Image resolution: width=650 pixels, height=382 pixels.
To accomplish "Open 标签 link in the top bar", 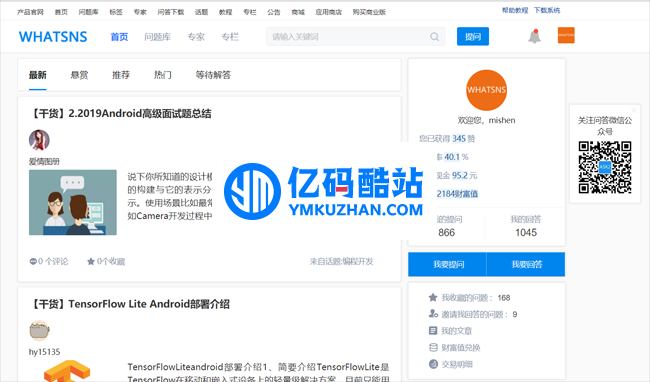I will (x=116, y=12).
